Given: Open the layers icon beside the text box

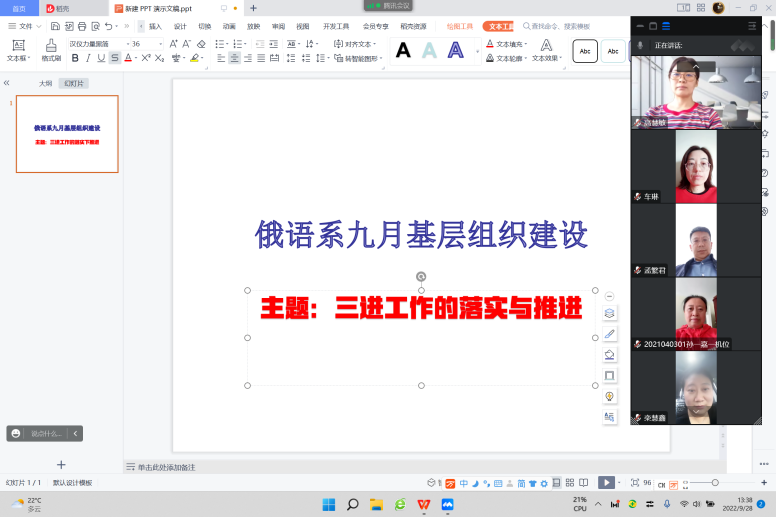Looking at the screenshot, I should (610, 313).
